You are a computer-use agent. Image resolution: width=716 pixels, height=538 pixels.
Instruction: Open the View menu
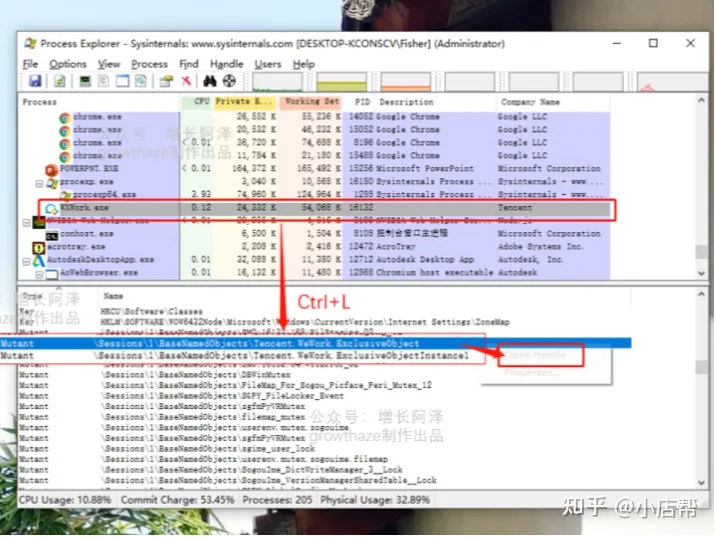(x=109, y=64)
